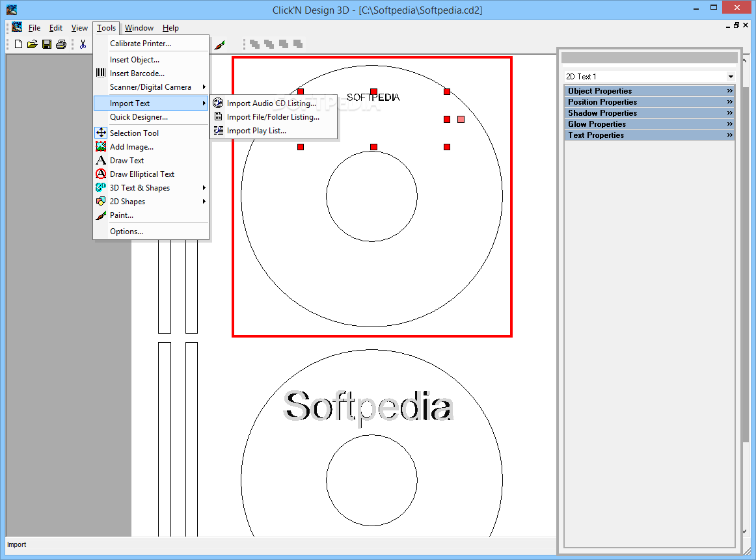
Task: Select Import Play List text
Action: pos(256,131)
